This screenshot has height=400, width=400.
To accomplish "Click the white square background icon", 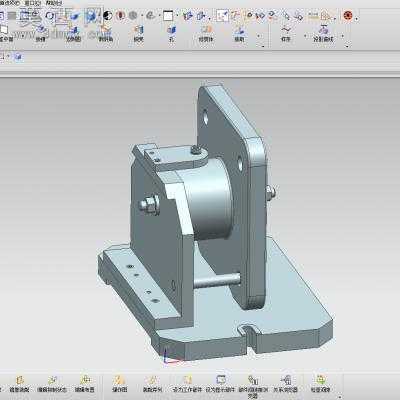I will pyautogui.click(x=168, y=16).
